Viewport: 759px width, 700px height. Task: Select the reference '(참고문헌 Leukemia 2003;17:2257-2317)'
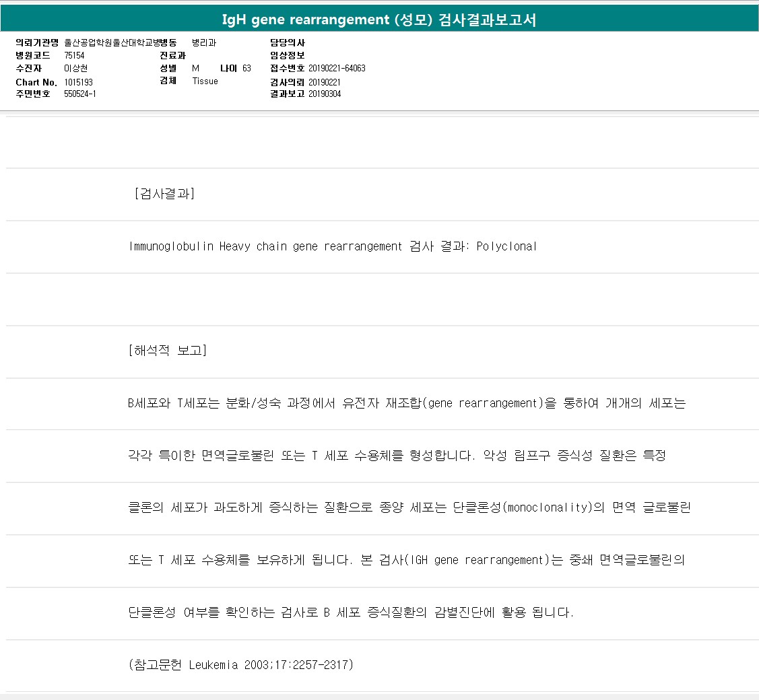pyautogui.click(x=241, y=665)
